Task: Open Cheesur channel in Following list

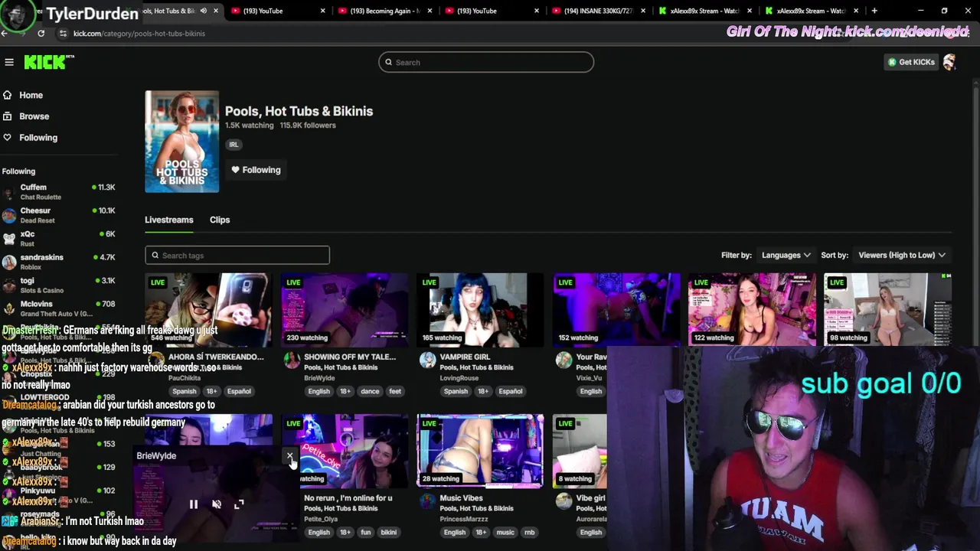Action: [58, 215]
